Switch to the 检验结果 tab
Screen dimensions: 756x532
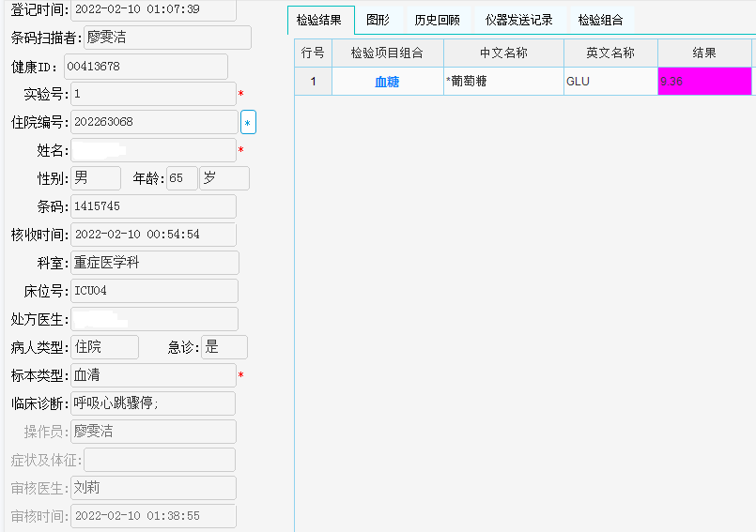coord(320,21)
